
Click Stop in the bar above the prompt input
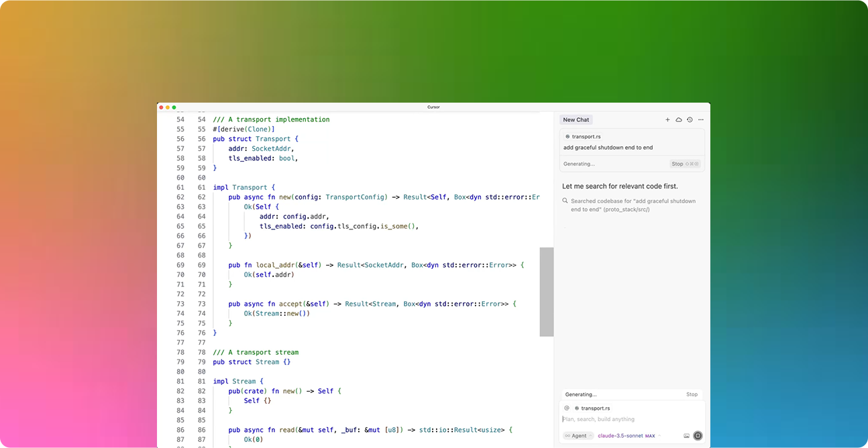[x=692, y=394]
